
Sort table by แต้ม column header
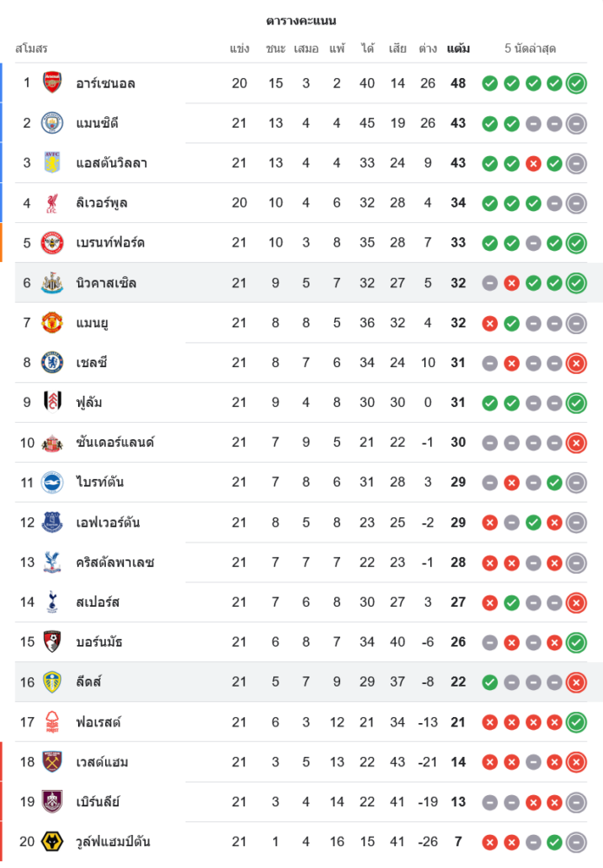458,49
